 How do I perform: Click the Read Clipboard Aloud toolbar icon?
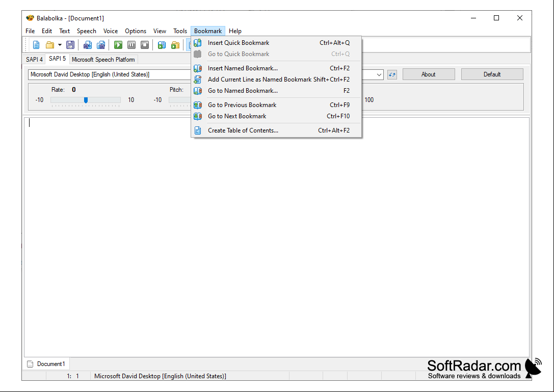coord(162,45)
